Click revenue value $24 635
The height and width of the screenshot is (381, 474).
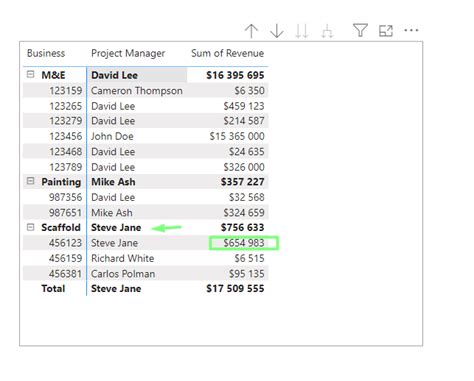click(247, 152)
